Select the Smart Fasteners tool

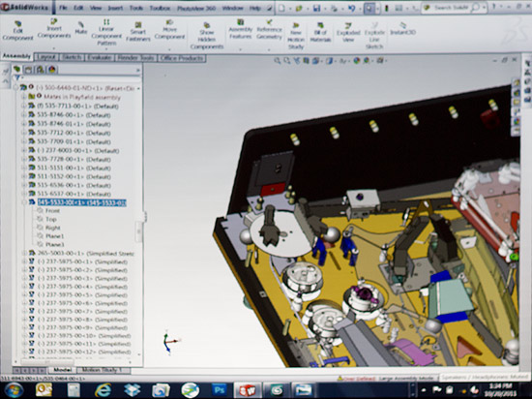137,32
